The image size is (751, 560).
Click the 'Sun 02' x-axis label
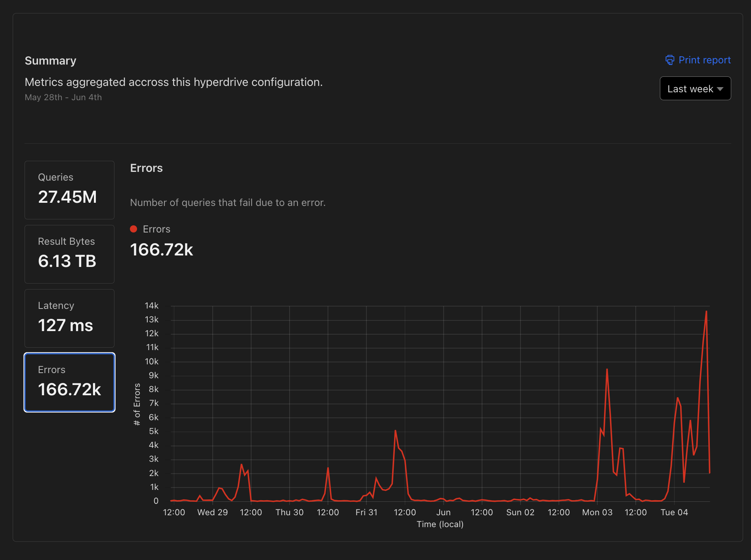pos(520,512)
